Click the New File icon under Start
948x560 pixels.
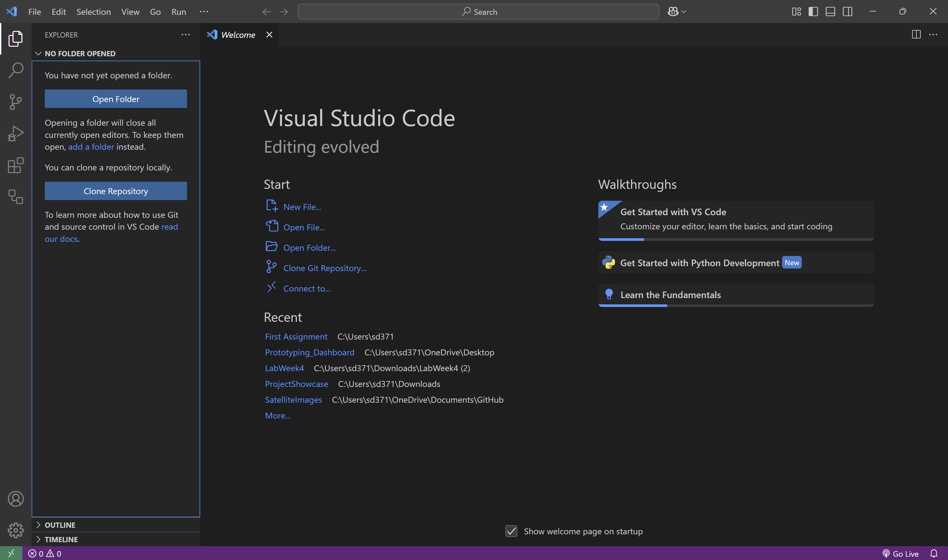click(x=272, y=206)
